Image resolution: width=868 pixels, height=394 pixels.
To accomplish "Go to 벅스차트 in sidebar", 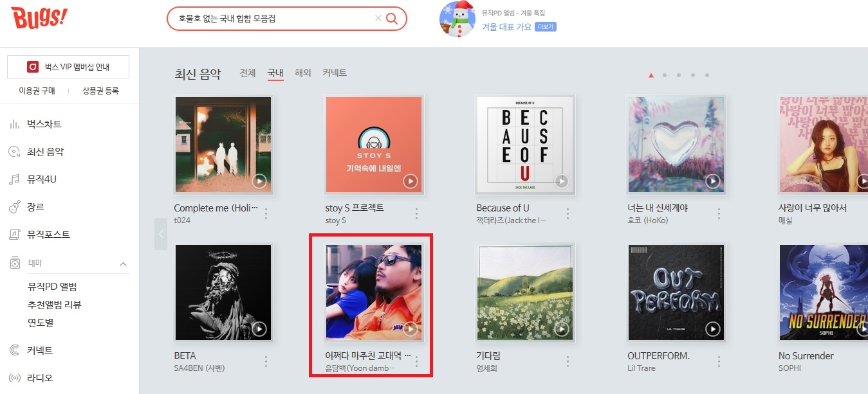I will tap(44, 124).
